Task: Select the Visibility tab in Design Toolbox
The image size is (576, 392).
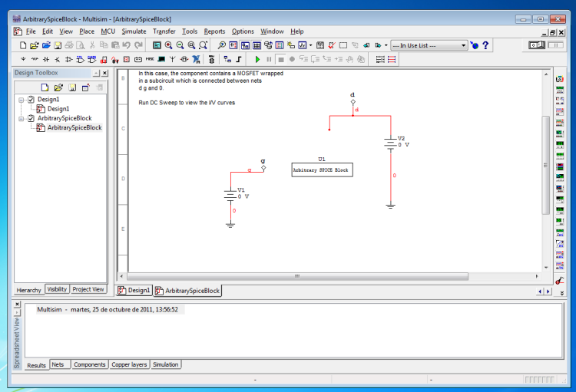Action: pos(57,289)
